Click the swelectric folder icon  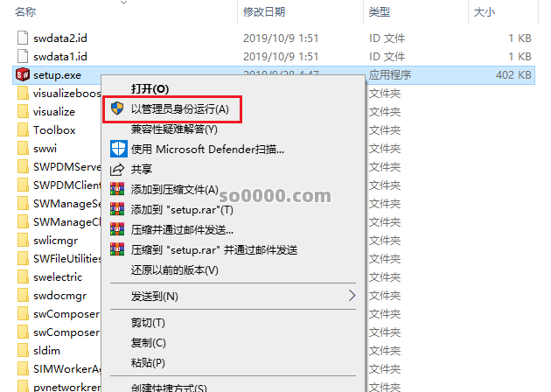[24, 276]
